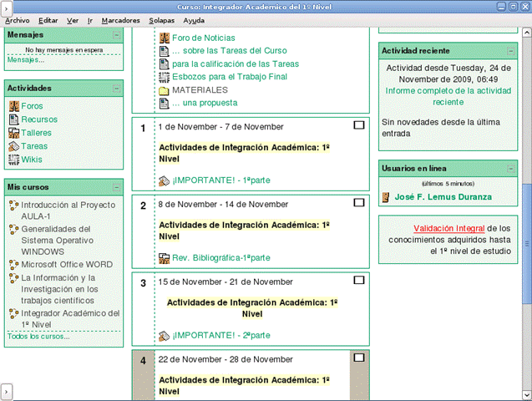The image size is (532, 401).
Task: Collapse the Actividad reciente block
Action: [510, 50]
